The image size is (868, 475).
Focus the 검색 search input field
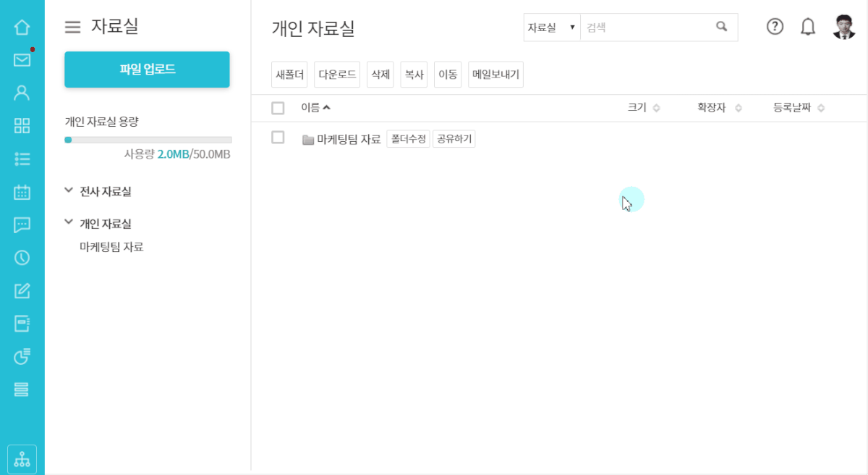[x=646, y=27]
